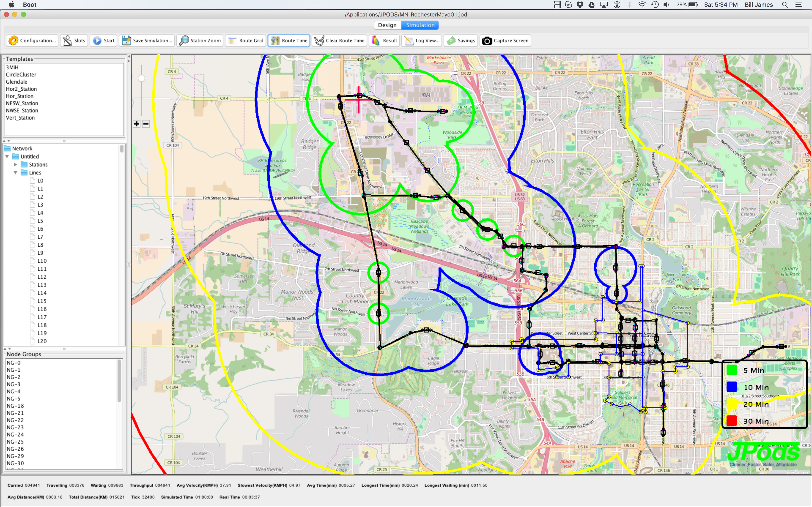
Task: Open the Log View button
Action: 421,41
